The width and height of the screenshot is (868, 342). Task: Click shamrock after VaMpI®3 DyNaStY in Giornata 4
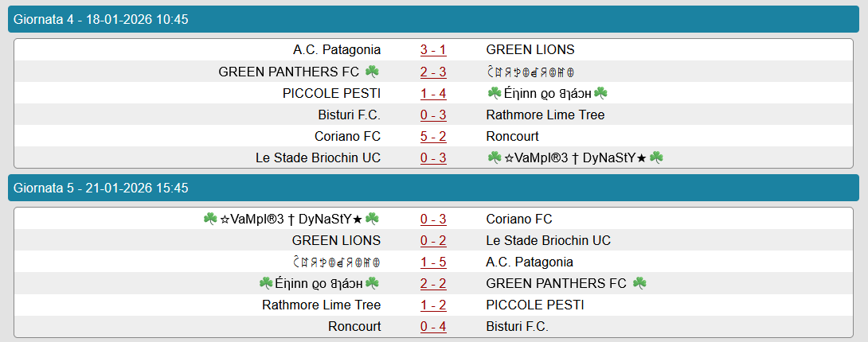(655, 157)
